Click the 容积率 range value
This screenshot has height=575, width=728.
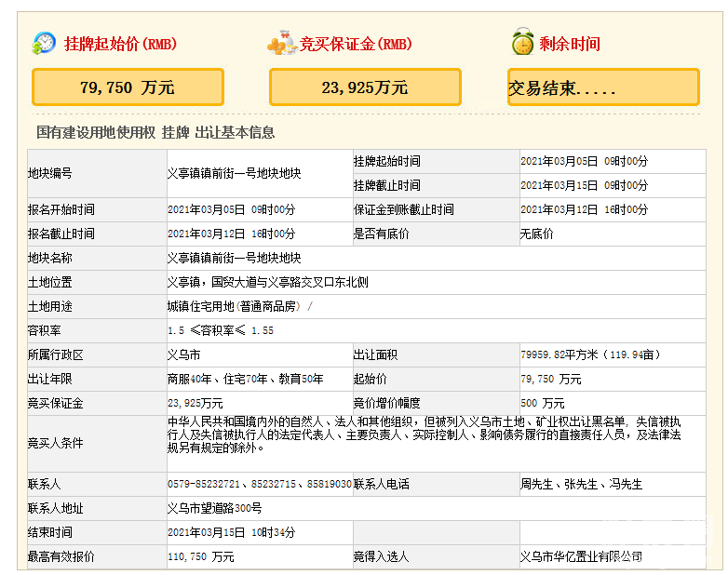tap(221, 330)
